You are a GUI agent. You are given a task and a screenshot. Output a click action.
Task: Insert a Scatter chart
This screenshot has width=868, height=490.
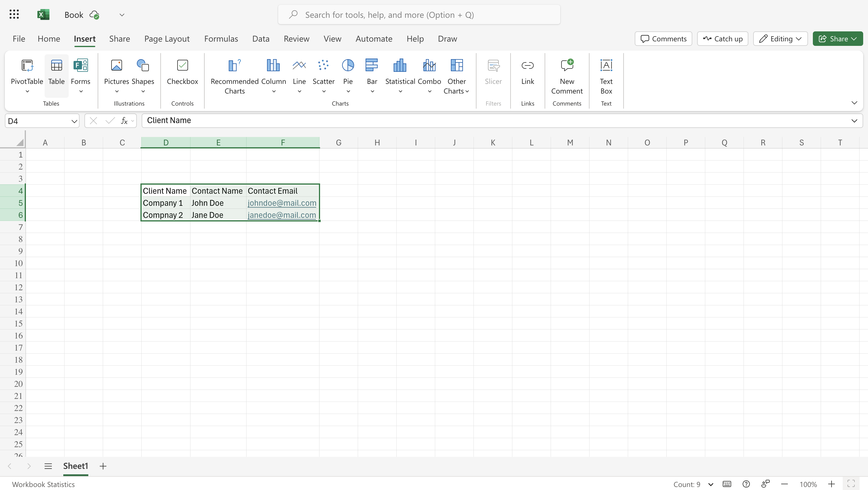(323, 72)
